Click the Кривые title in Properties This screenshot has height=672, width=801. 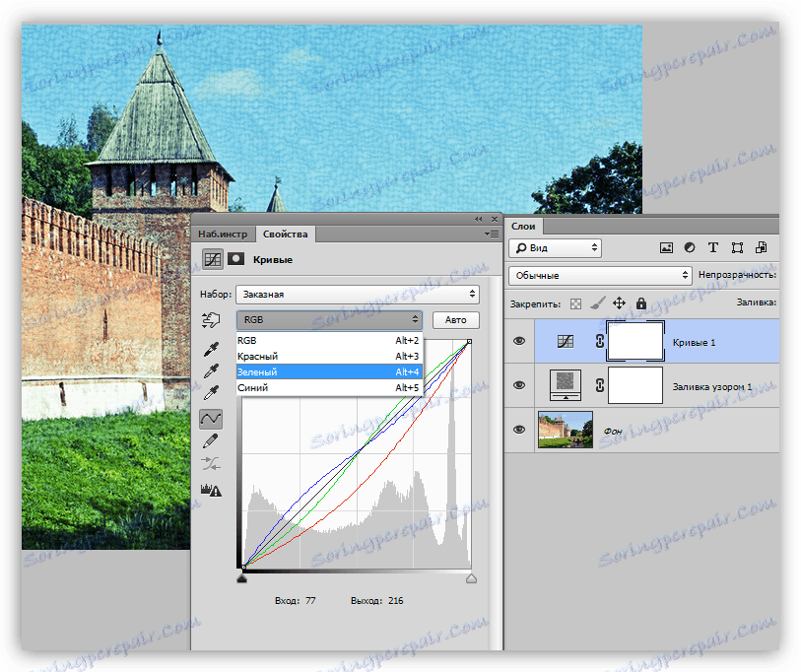click(273, 259)
